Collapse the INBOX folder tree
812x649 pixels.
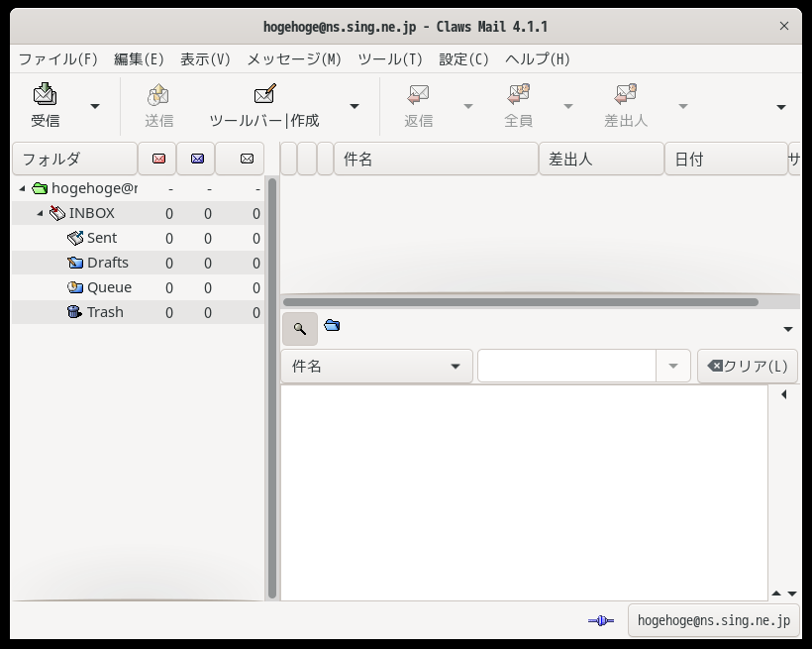40,213
